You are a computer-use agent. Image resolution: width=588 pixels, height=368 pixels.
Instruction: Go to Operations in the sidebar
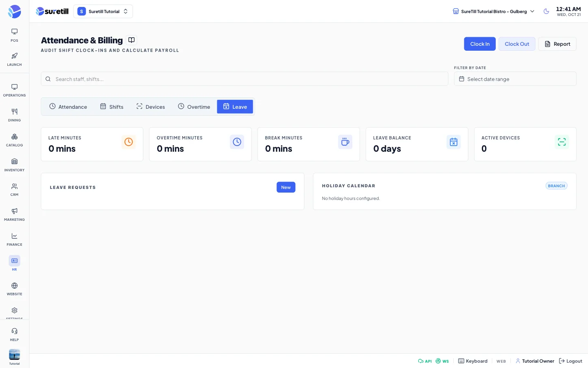(14, 90)
